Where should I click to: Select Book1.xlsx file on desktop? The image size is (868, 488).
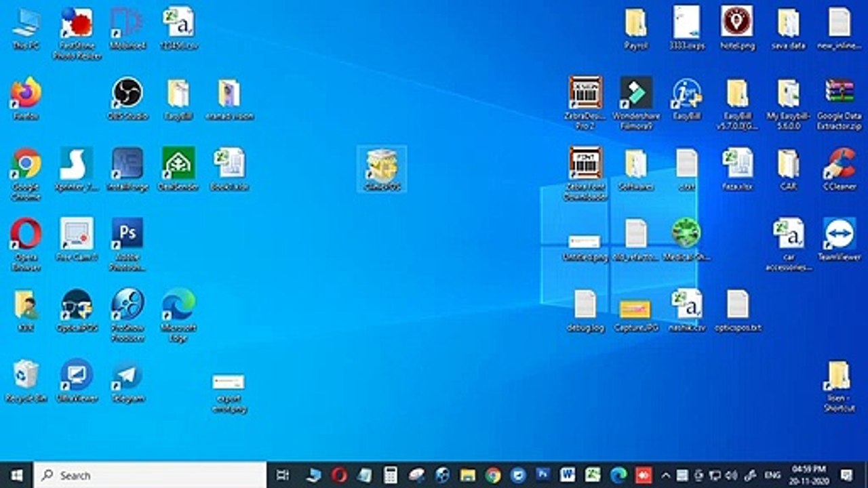click(x=229, y=169)
